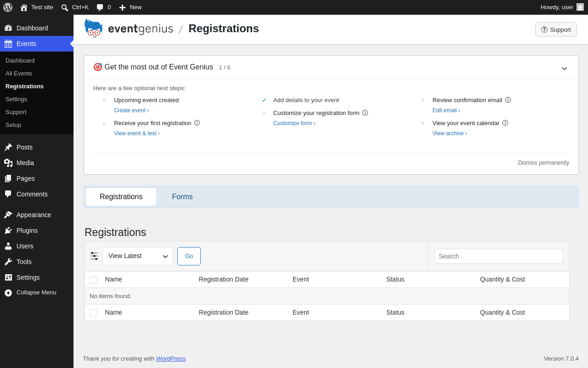This screenshot has width=588, height=368.
Task: Switch to the Forms tab
Action: 182,197
